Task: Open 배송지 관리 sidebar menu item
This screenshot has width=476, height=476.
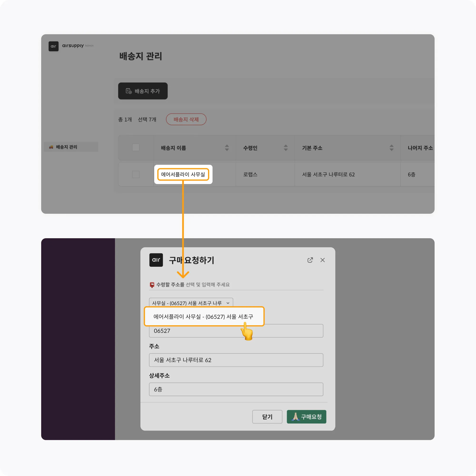Action: tap(71, 147)
